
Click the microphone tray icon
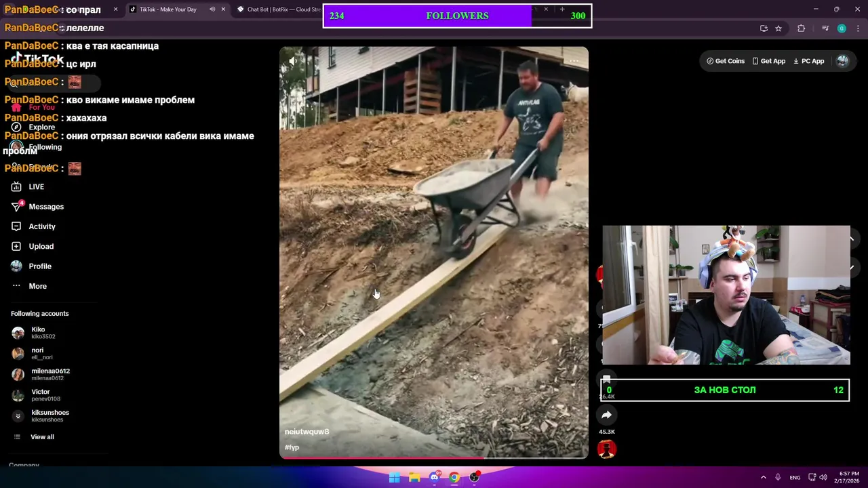(x=778, y=477)
